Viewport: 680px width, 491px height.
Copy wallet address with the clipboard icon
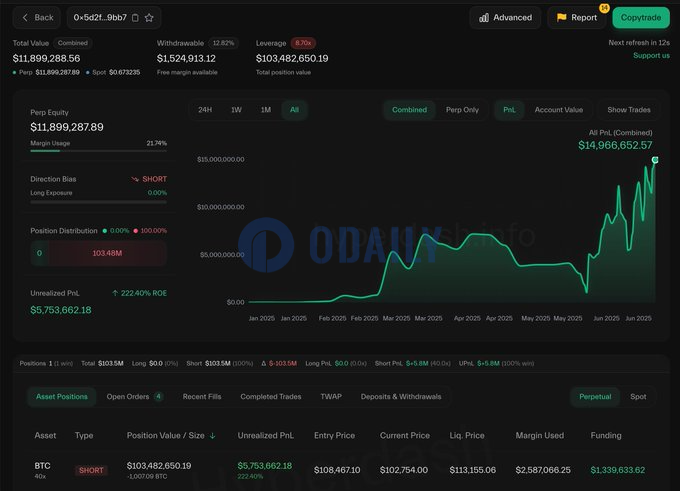pos(135,18)
